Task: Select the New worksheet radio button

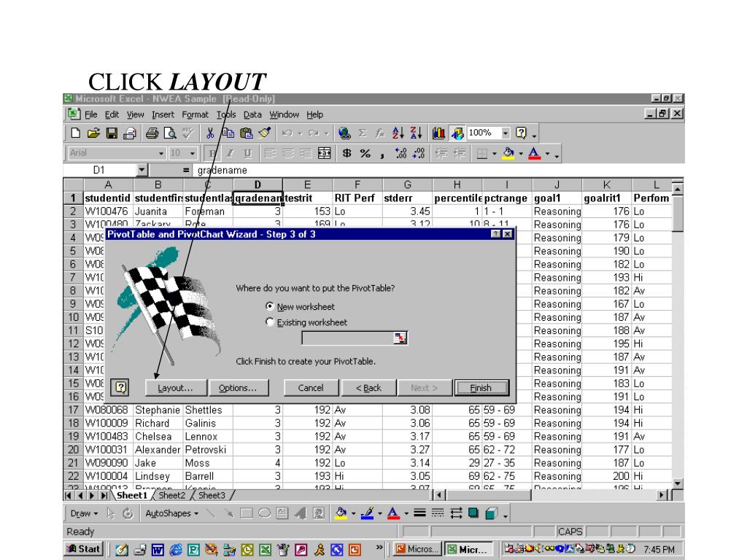Action: point(270,306)
